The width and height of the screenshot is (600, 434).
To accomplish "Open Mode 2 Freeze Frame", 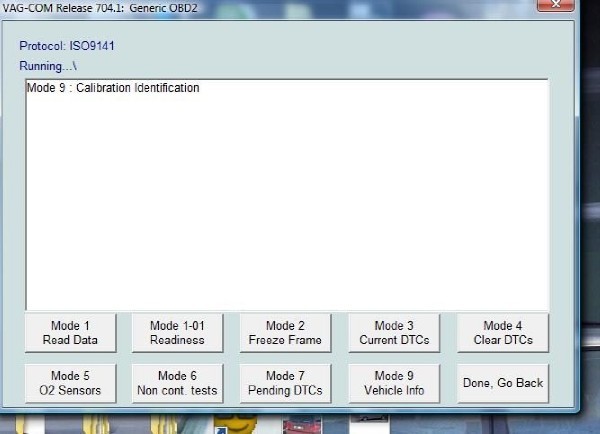I will tap(285, 333).
